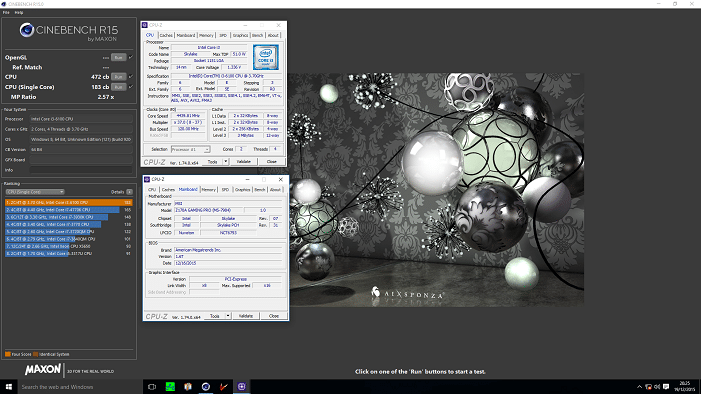Open the File menu
The image size is (701, 394).
point(6,13)
